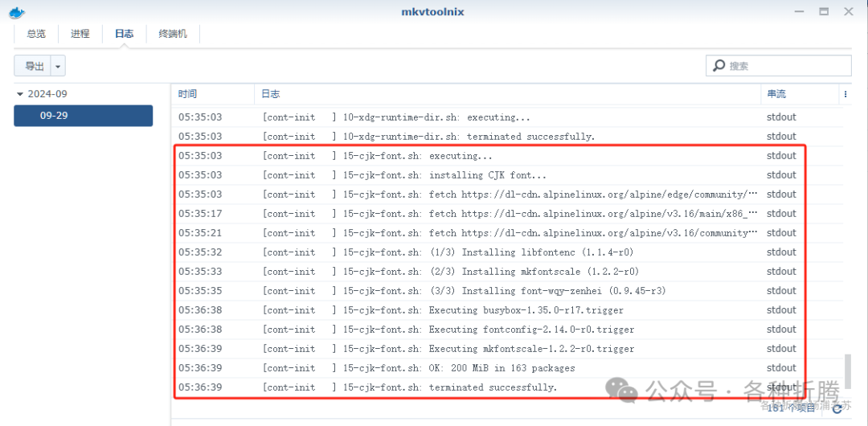Collapse the 2024-09 tree node
Viewport: 868px width, 426px height.
tap(20, 94)
